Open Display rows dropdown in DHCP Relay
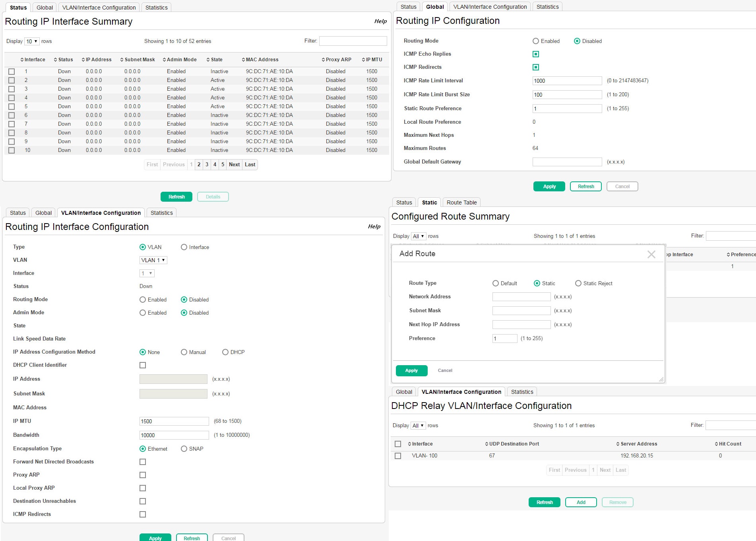Viewport: 756px width, 541px height. tap(418, 426)
